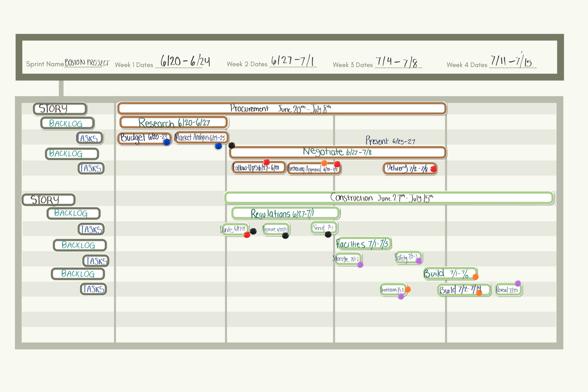Click the Build 7/2-7/14 task card
The width and height of the screenshot is (588, 392).
(x=464, y=290)
